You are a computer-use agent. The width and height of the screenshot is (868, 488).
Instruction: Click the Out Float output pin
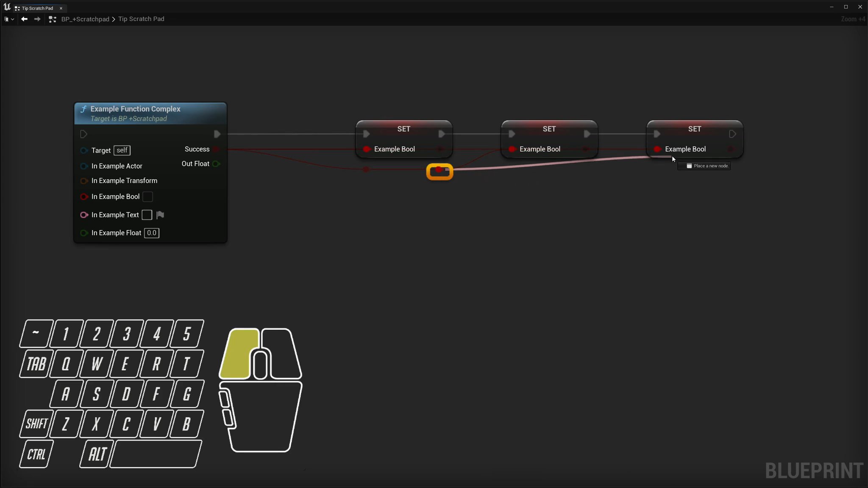[x=216, y=164]
